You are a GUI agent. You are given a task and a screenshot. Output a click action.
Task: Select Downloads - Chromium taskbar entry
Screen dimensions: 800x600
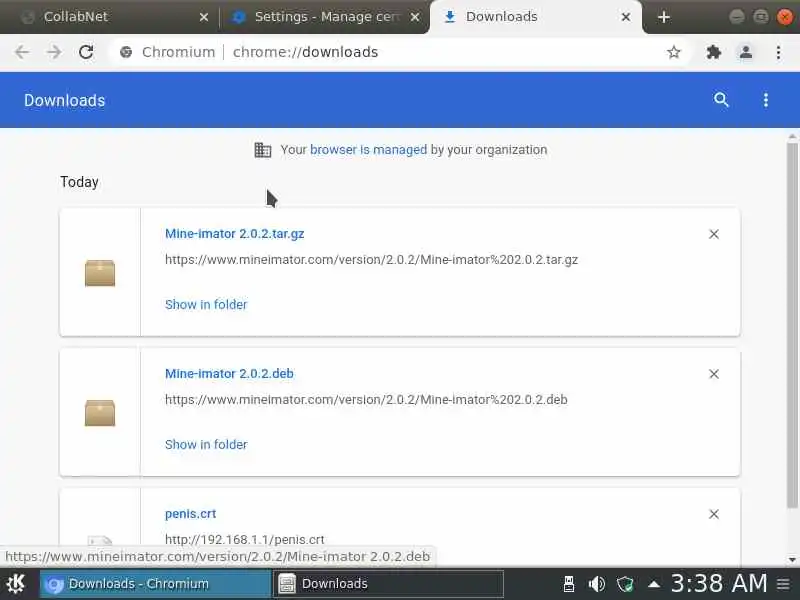pyautogui.click(x=155, y=584)
